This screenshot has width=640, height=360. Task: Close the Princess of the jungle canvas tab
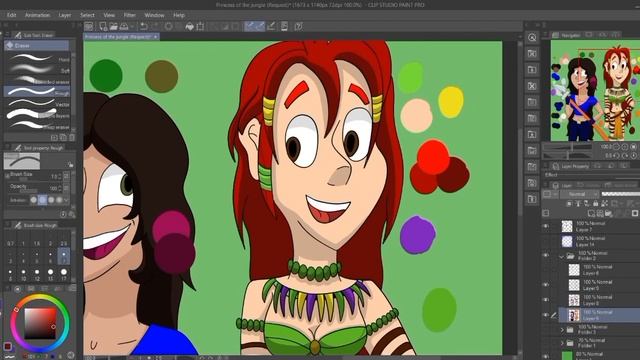(156, 37)
